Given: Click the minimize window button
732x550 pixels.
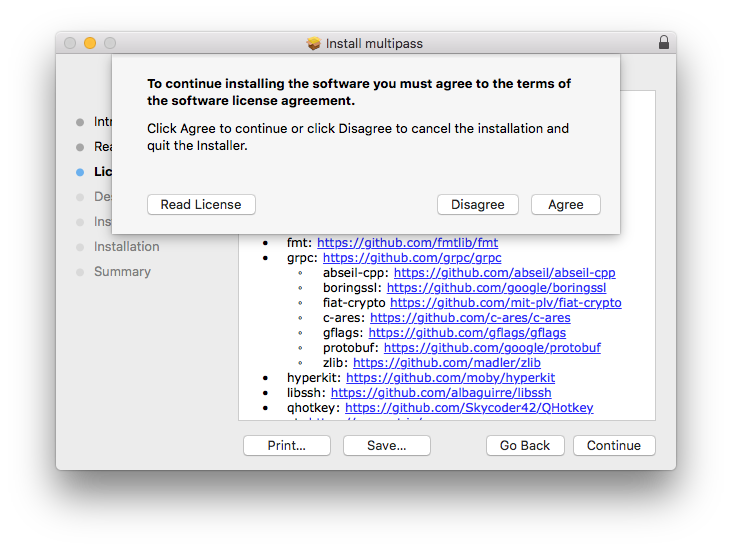Looking at the screenshot, I should pyautogui.click(x=90, y=43).
